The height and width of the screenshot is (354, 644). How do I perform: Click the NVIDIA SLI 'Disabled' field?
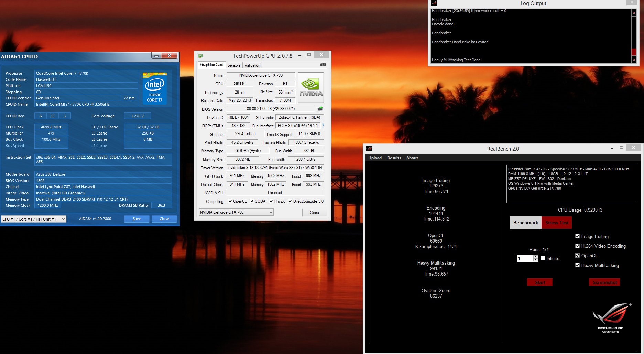pos(275,193)
